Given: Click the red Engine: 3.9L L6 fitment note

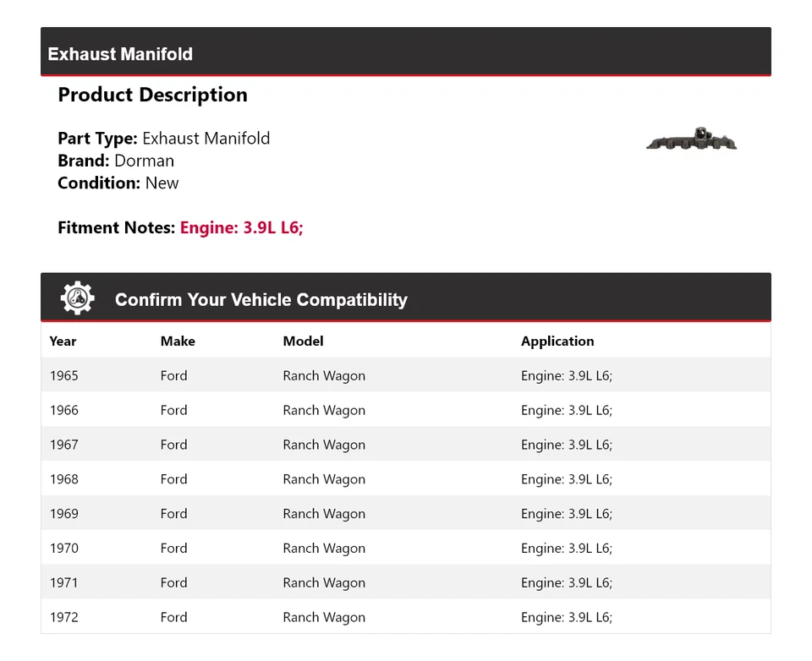Looking at the screenshot, I should [x=241, y=227].
